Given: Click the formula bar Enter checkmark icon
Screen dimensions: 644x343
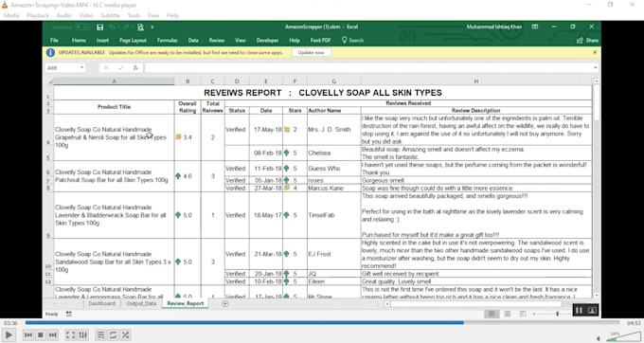Looking at the screenshot, I should click(x=121, y=68).
